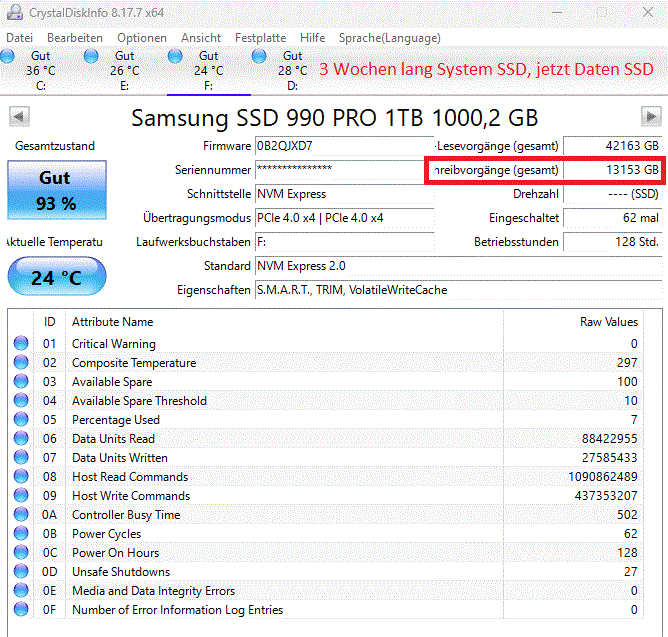Open the Datei menu
This screenshot has width=668, height=637.
click(x=20, y=38)
